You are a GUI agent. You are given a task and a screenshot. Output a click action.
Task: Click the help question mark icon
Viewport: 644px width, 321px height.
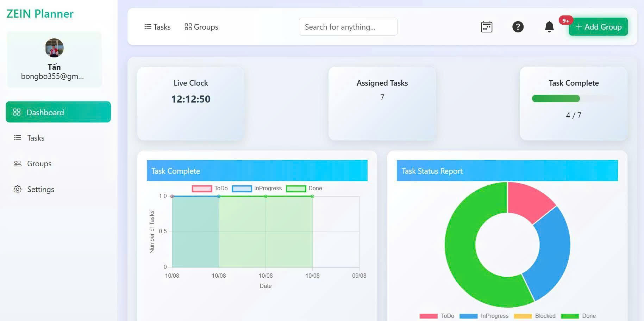(518, 27)
